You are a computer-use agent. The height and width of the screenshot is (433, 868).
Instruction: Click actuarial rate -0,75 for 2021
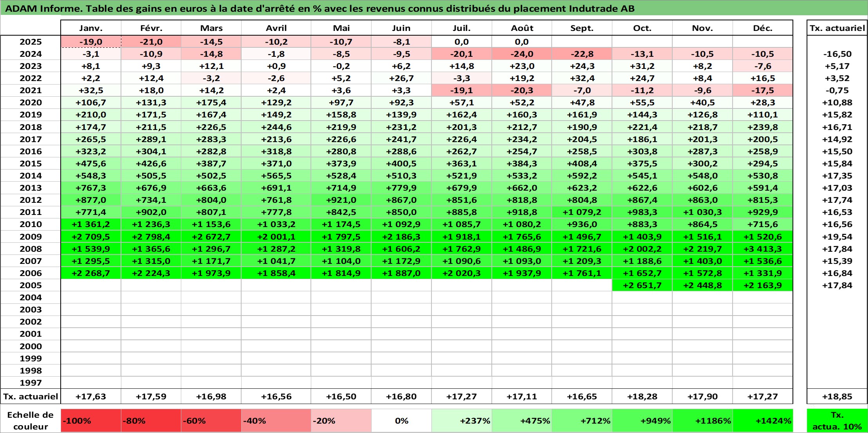tap(837, 90)
